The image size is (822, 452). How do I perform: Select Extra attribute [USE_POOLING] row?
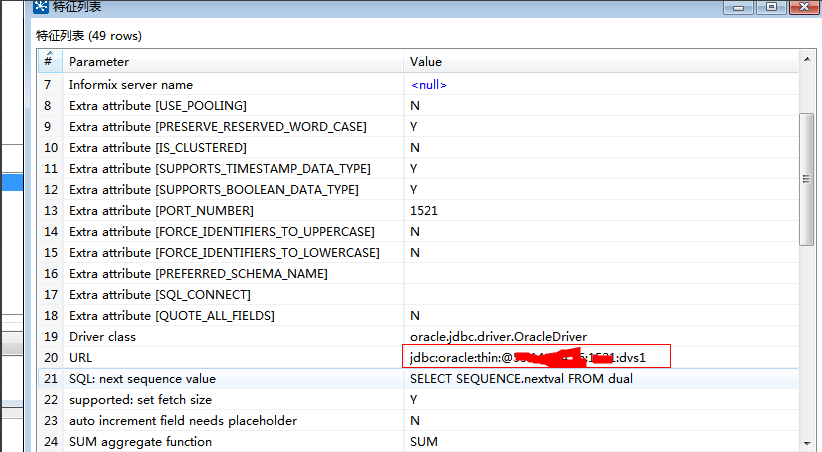(x=418, y=105)
